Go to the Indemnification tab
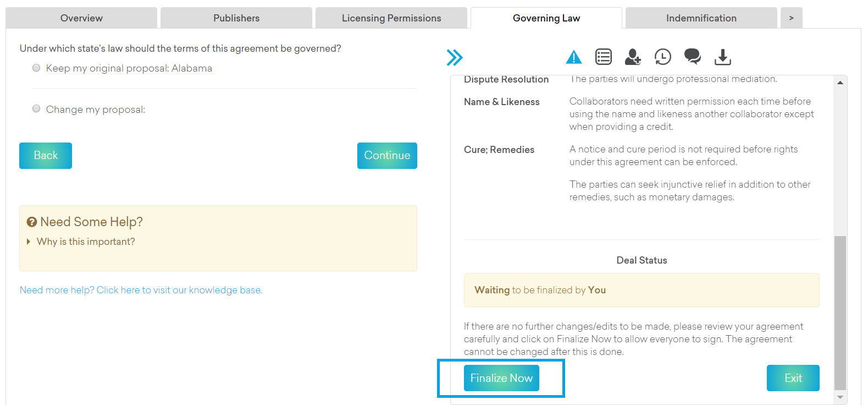This screenshot has width=868, height=405. coord(701,18)
